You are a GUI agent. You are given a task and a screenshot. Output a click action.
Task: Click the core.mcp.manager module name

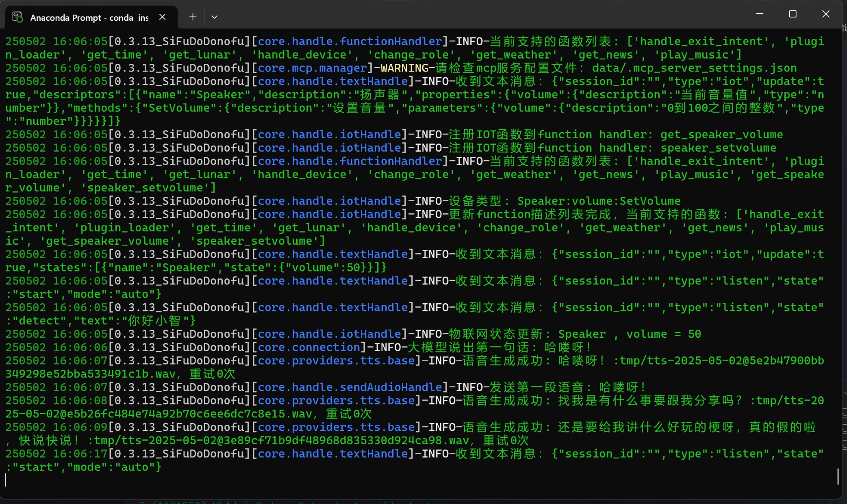click(312, 68)
